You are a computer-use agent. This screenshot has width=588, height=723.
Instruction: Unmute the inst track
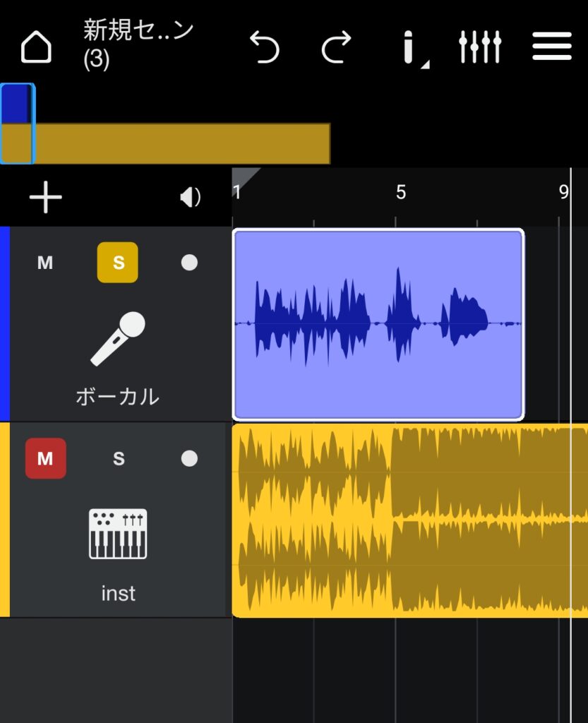(x=47, y=458)
